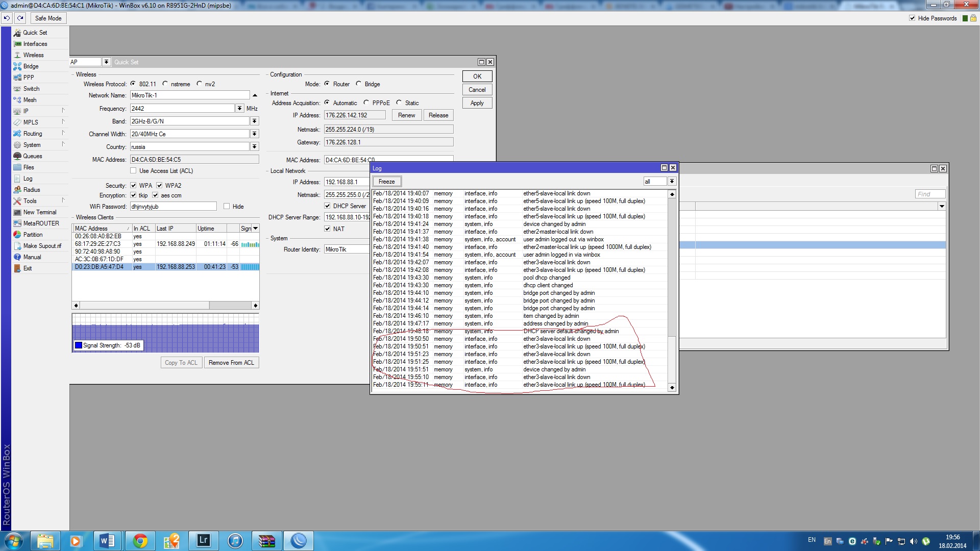Select Static address acquisition

tap(399, 103)
